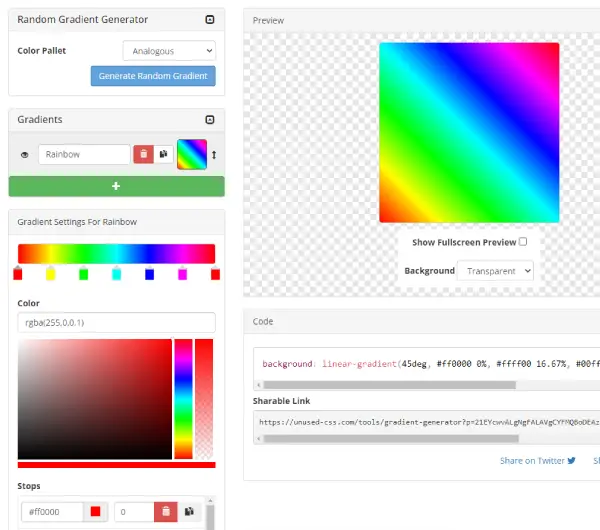This screenshot has height=530, width=600.
Task: Enable the Show Fullscreen Preview checkbox
Action: [523, 242]
